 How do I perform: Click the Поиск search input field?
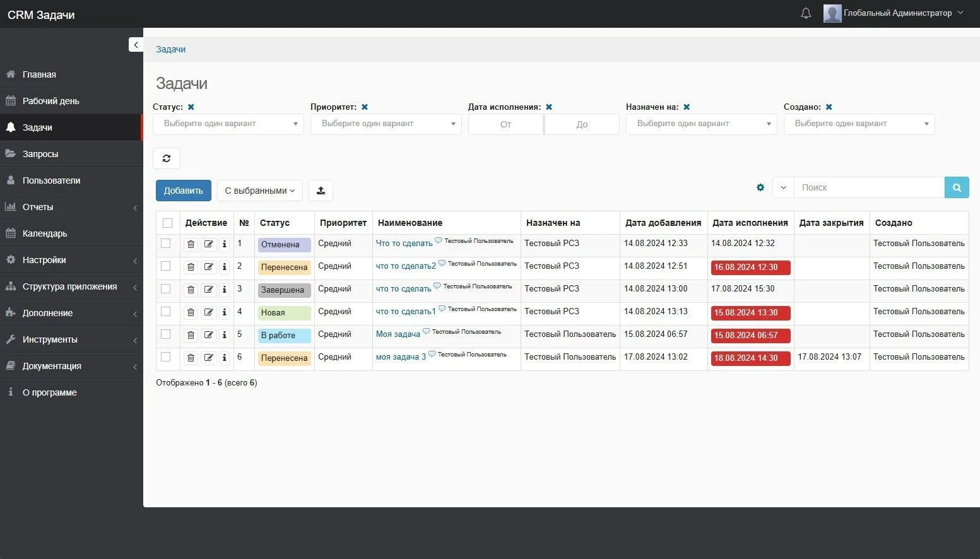[x=868, y=187]
